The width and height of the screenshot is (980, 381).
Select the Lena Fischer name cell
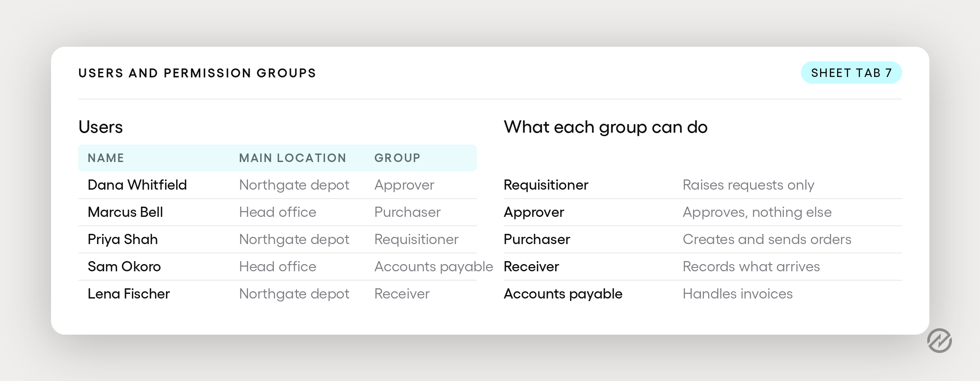coord(129,294)
